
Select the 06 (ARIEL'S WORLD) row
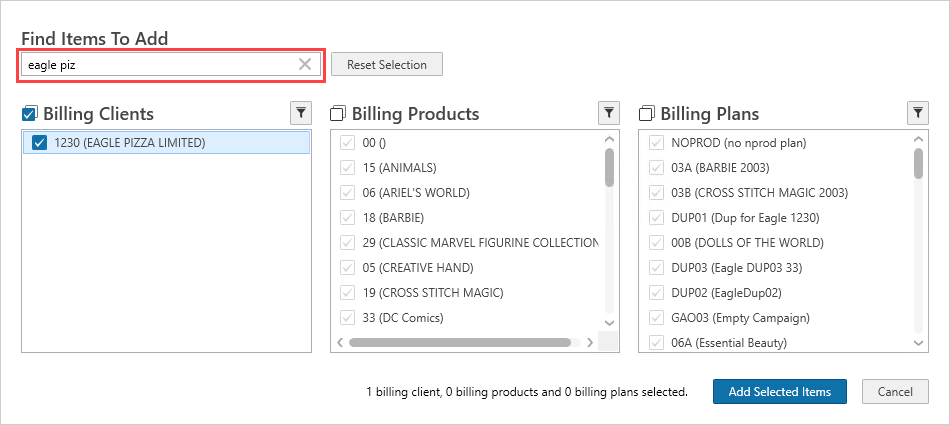(x=467, y=193)
